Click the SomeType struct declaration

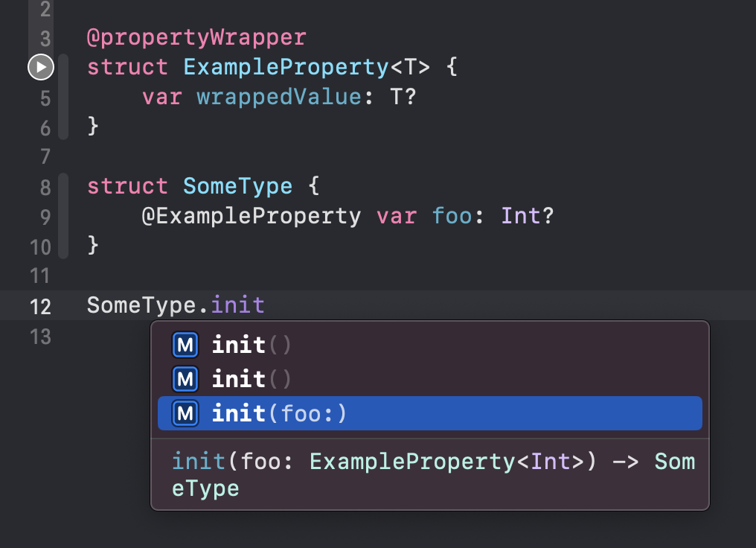pyautogui.click(x=237, y=185)
